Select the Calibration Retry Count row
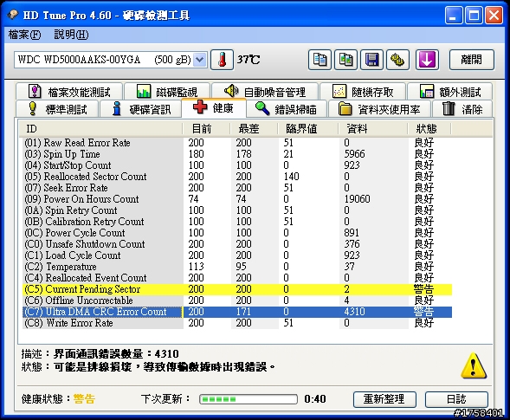 [x=236, y=222]
